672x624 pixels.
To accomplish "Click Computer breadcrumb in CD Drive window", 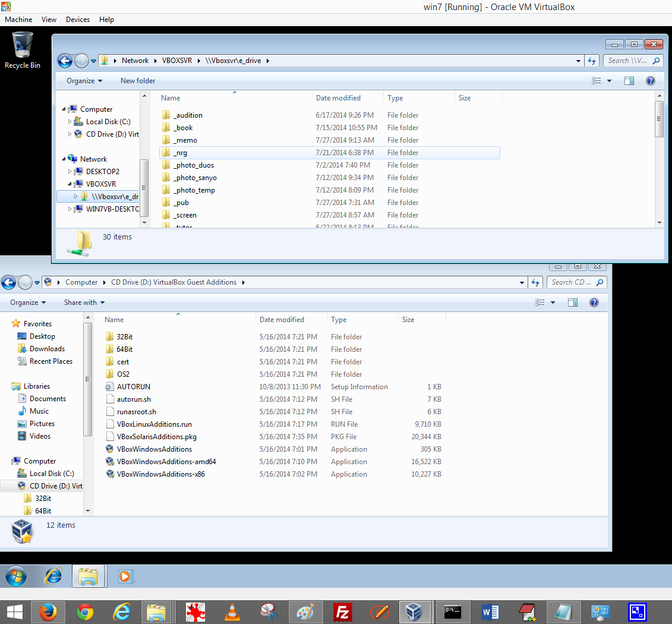I will click(x=81, y=282).
